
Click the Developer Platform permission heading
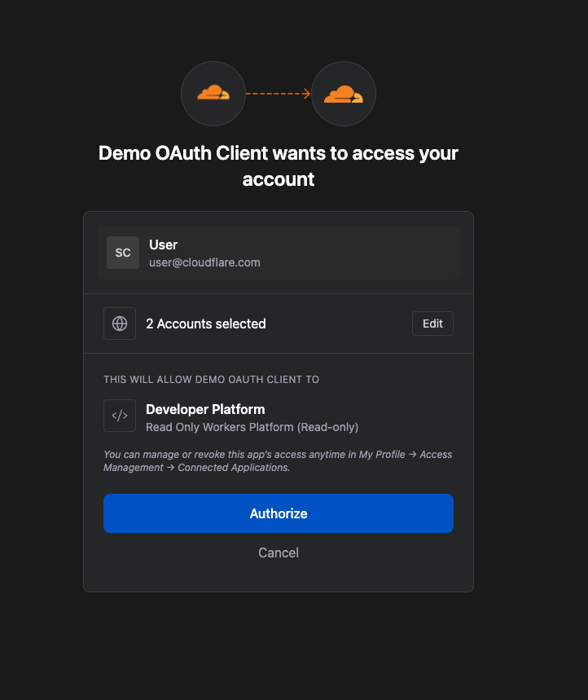[206, 409]
